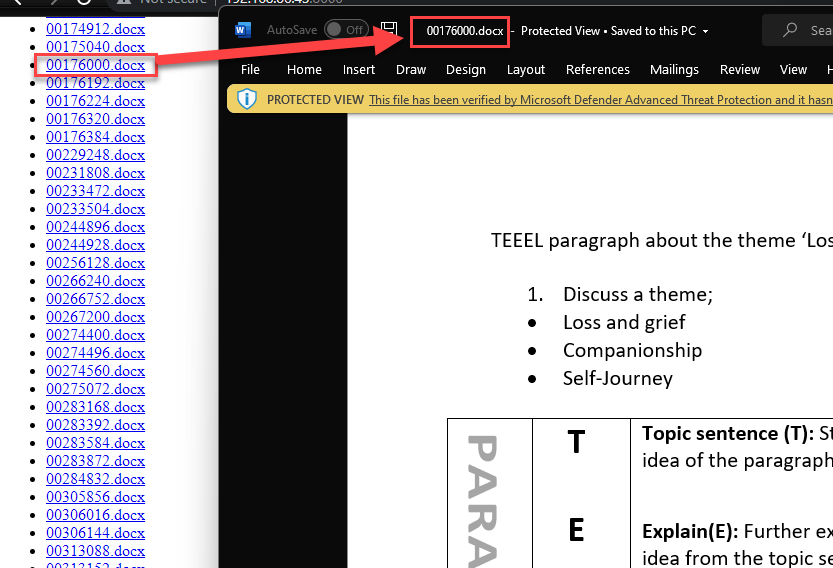This screenshot has height=568, width=833.
Task: Open 00233504.docx link in browser
Action: pos(96,209)
